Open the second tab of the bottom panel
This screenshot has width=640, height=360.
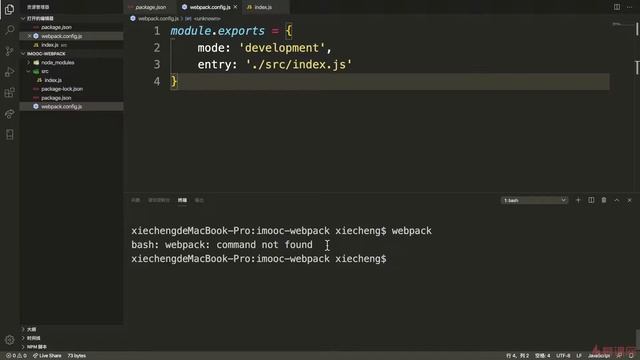[159, 200]
